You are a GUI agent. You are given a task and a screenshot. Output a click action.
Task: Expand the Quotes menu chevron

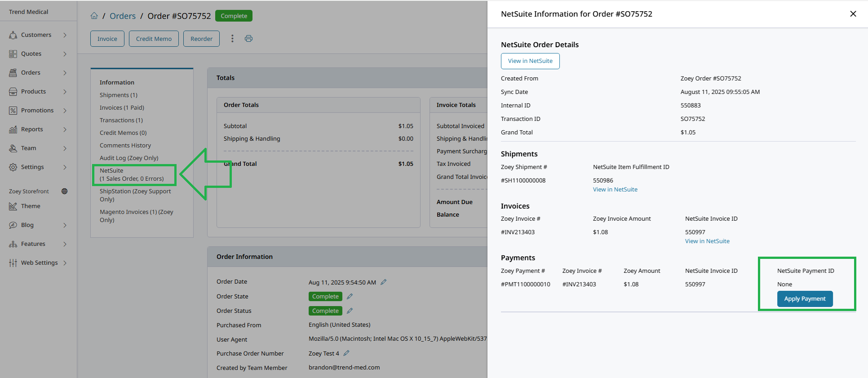[65, 54]
